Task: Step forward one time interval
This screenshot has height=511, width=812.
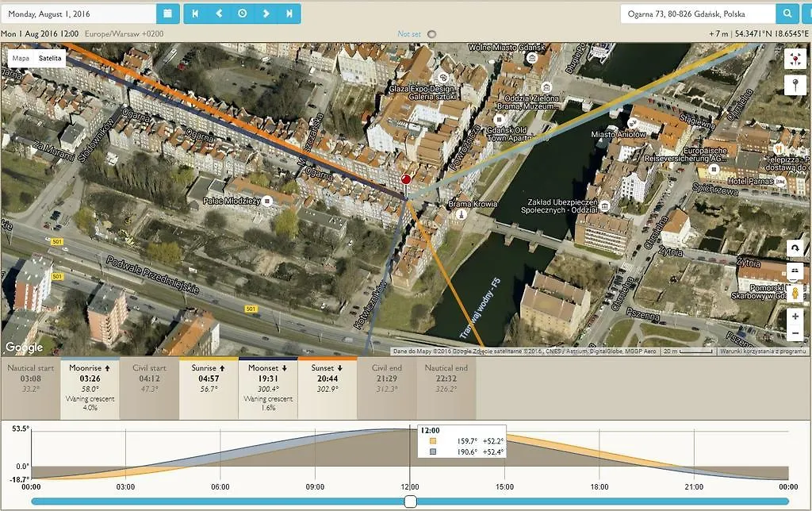Action: [266, 14]
